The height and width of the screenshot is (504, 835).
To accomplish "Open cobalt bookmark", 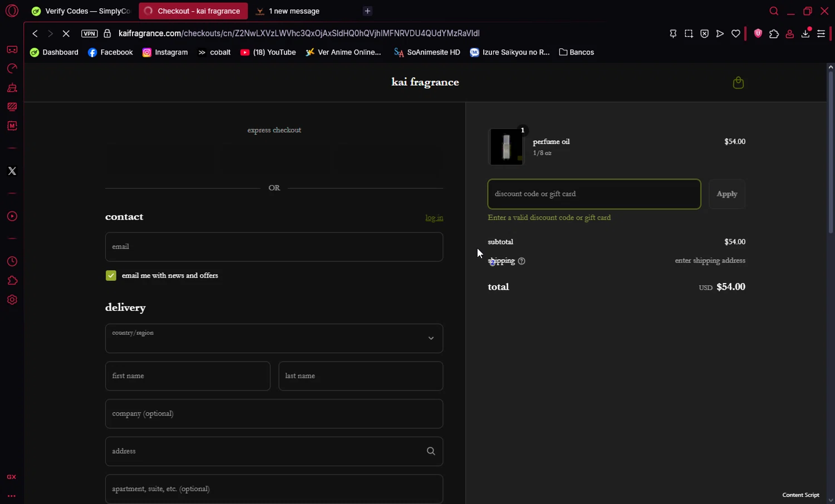I will click(214, 52).
